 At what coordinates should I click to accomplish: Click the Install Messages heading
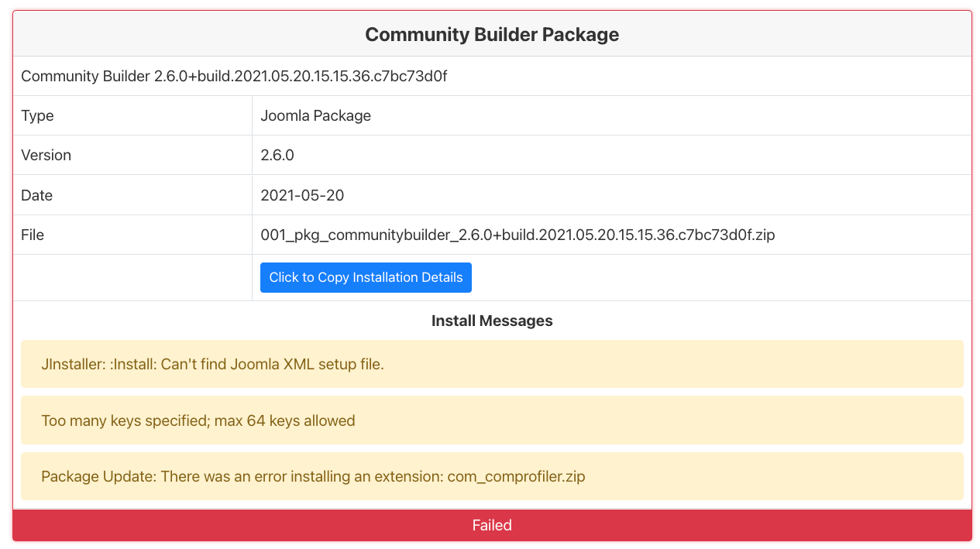492,321
